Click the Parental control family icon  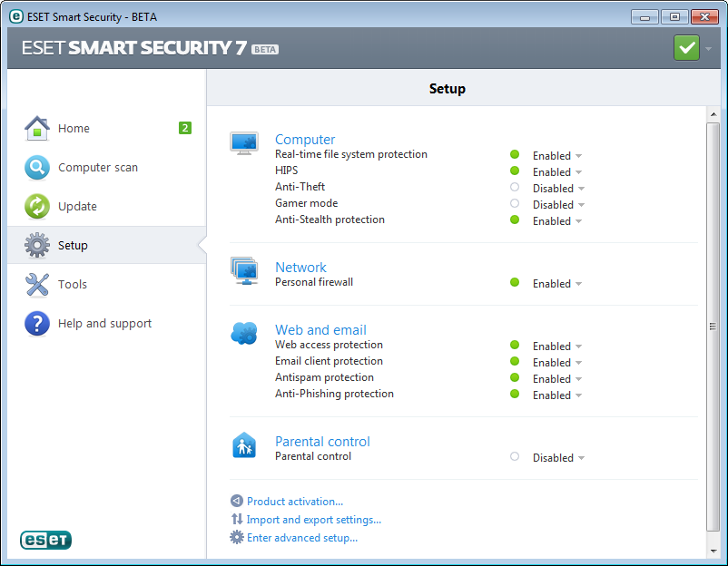tap(244, 445)
